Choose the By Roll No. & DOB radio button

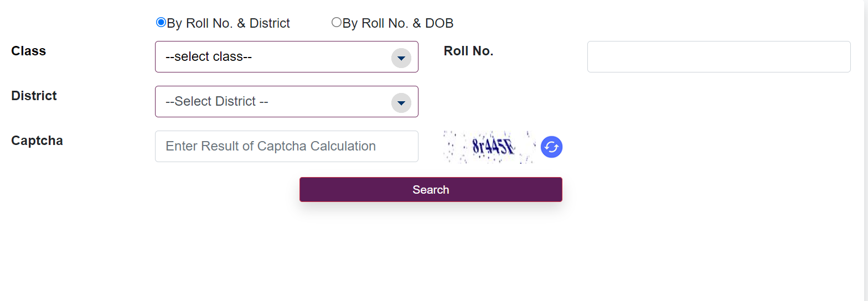pyautogui.click(x=336, y=23)
